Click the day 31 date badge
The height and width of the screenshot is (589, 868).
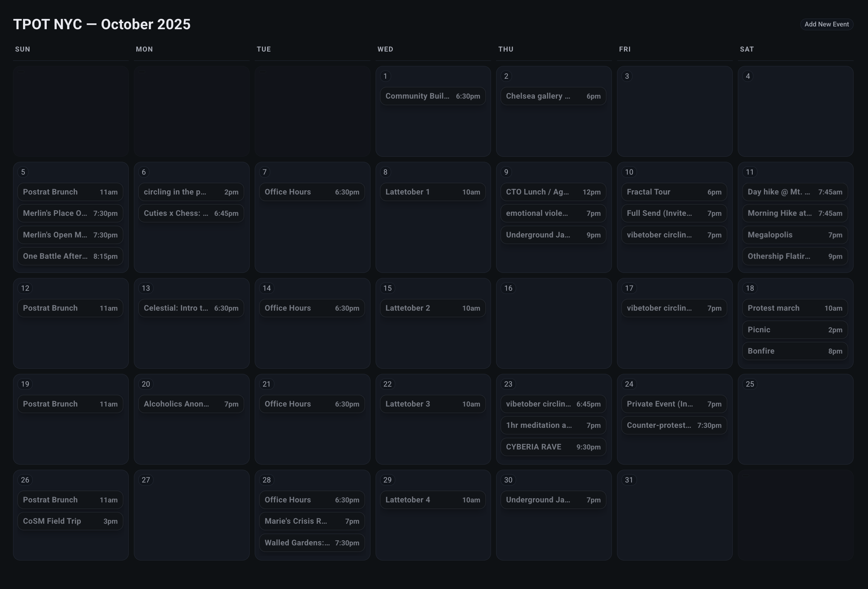tap(629, 480)
